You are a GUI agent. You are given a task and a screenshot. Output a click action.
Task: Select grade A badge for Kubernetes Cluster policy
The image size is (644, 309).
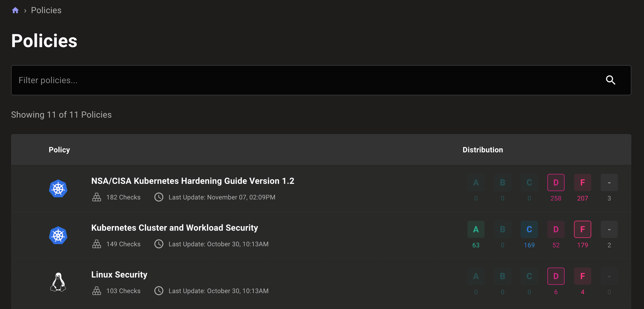[476, 229]
